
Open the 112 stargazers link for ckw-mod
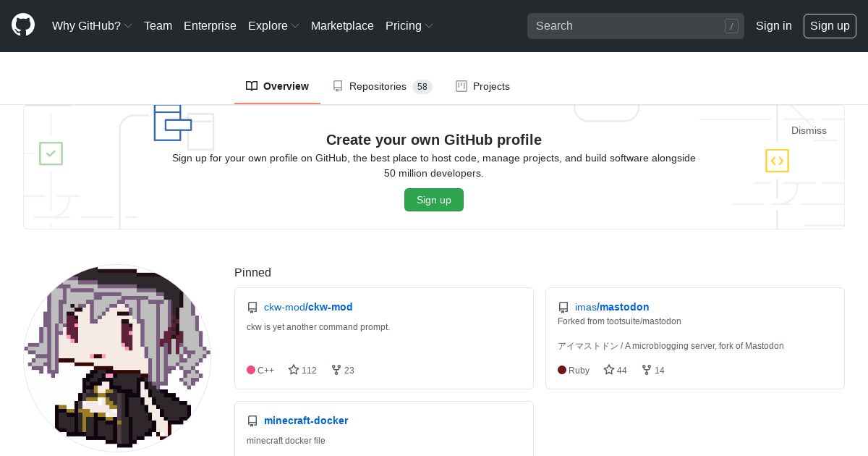click(x=302, y=370)
